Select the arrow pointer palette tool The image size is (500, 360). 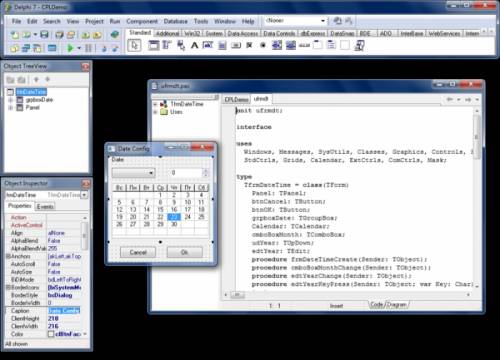click(134, 45)
